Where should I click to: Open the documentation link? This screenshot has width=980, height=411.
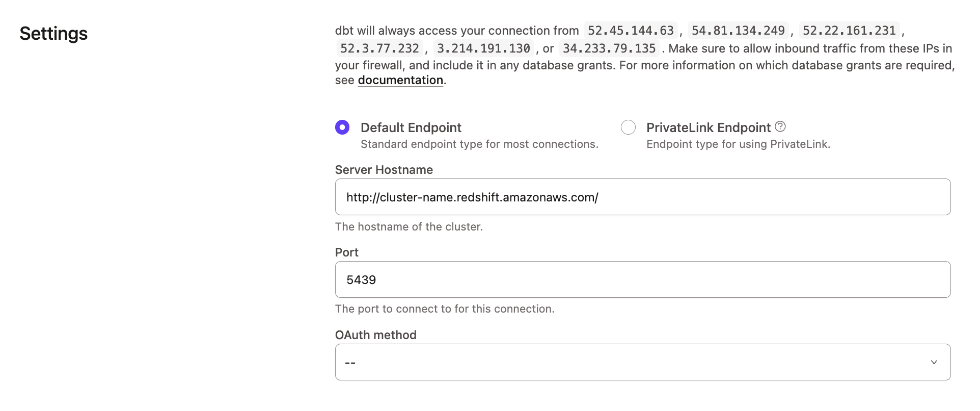click(400, 80)
